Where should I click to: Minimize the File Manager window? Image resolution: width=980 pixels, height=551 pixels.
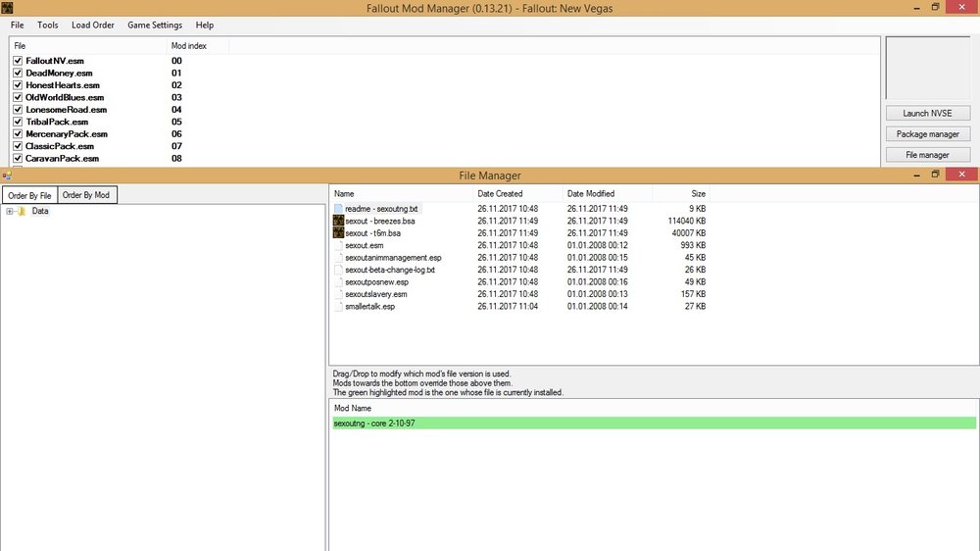(x=917, y=175)
